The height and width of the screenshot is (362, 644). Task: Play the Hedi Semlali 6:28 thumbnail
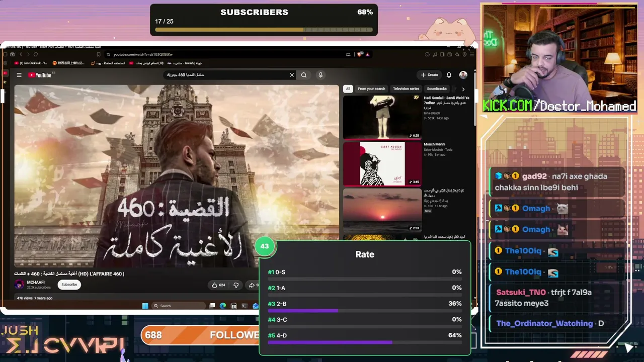click(x=382, y=117)
